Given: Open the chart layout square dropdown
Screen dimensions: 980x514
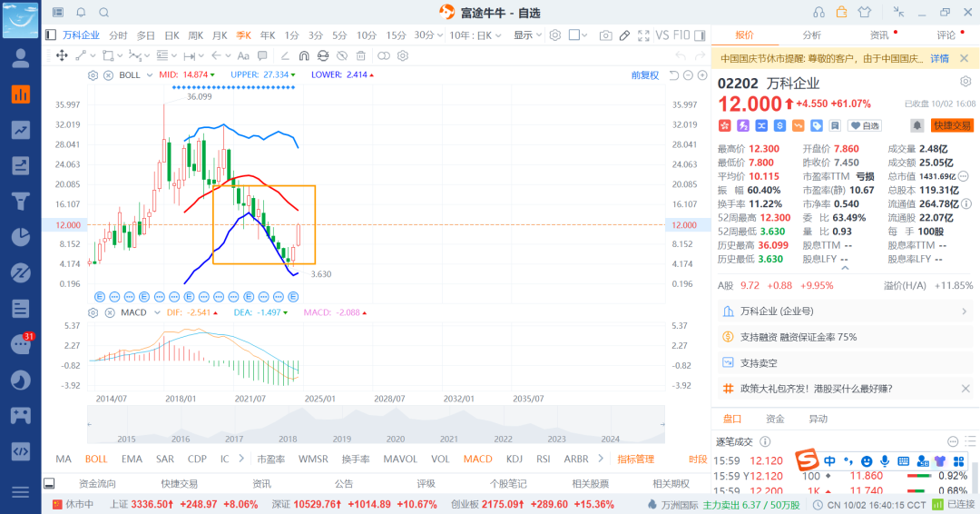Looking at the screenshot, I should click(x=578, y=35).
